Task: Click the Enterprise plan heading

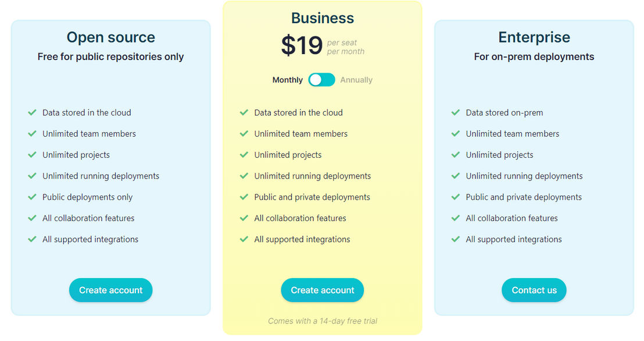Action: [534, 37]
